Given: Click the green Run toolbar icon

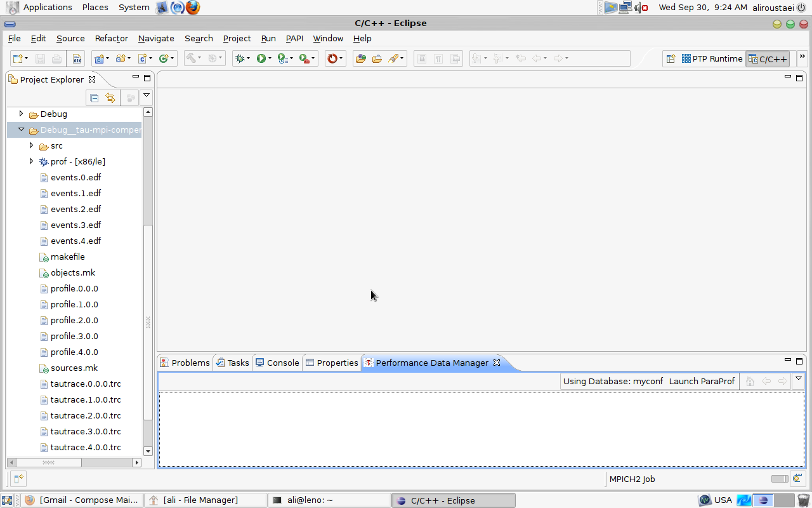Looking at the screenshot, I should pyautogui.click(x=261, y=58).
